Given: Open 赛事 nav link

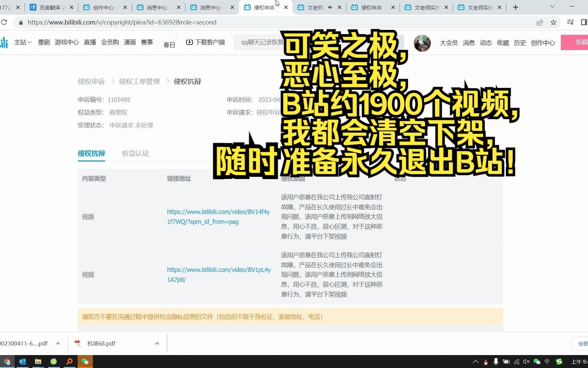Looking at the screenshot, I should (147, 42).
